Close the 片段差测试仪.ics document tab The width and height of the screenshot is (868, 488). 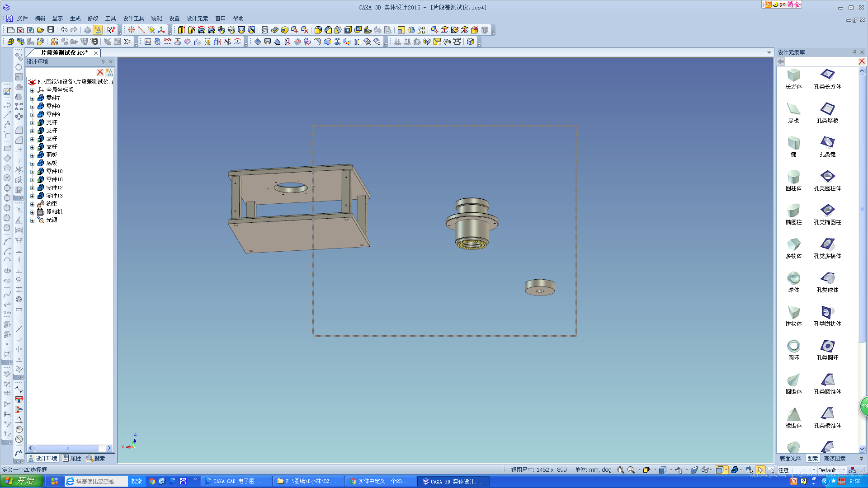[x=96, y=53]
